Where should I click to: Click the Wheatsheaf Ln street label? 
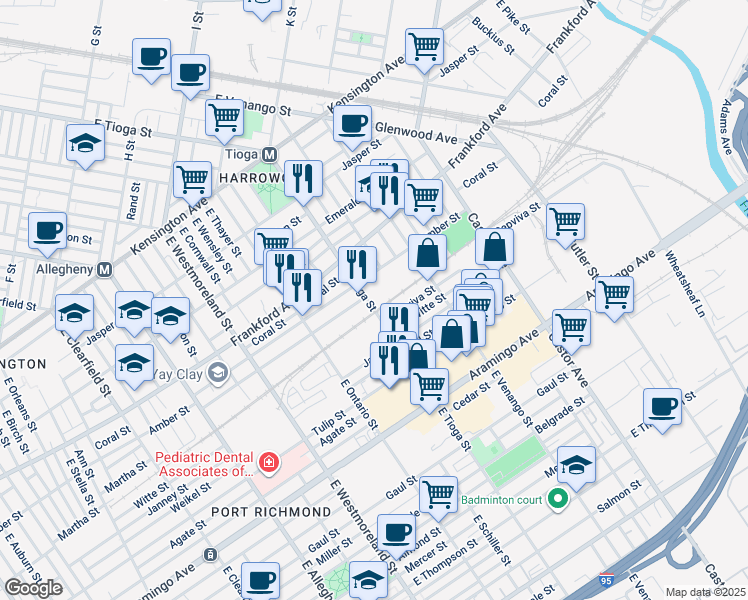click(x=685, y=284)
